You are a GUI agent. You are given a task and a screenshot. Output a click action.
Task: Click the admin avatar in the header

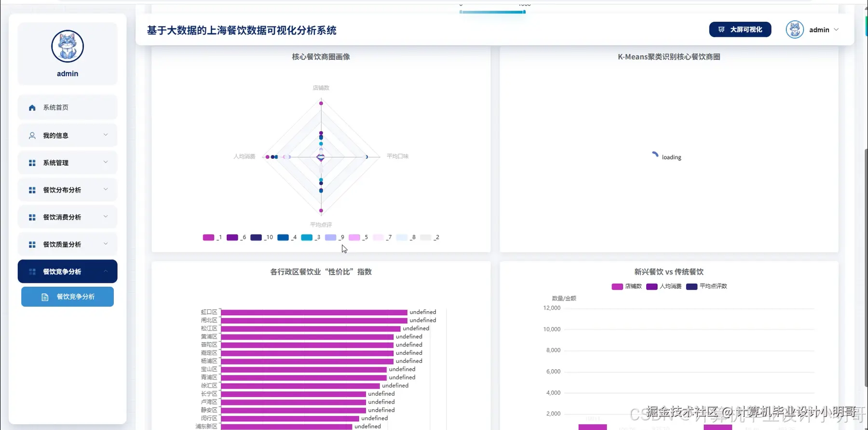795,29
